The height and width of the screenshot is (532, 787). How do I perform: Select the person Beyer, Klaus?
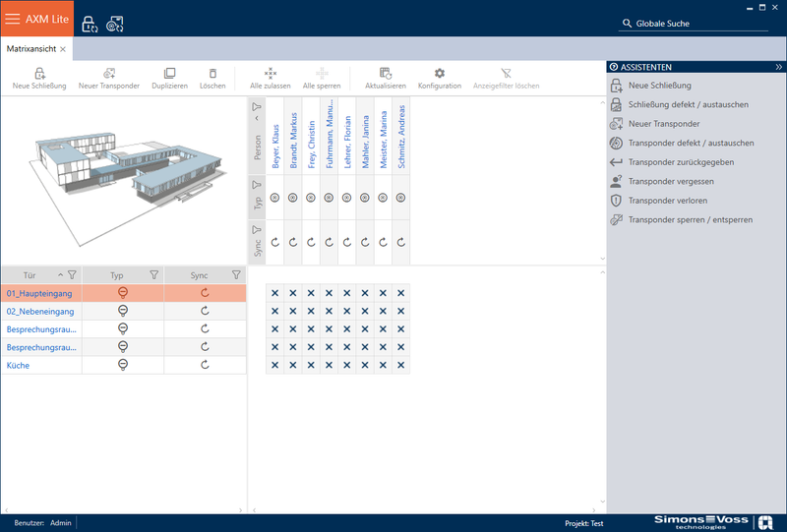pos(275,147)
